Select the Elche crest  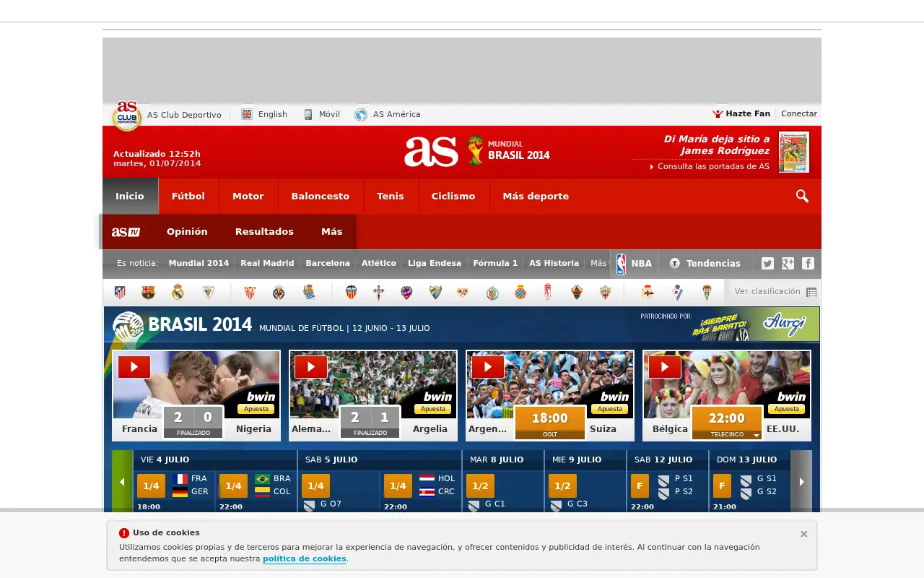[x=577, y=292]
